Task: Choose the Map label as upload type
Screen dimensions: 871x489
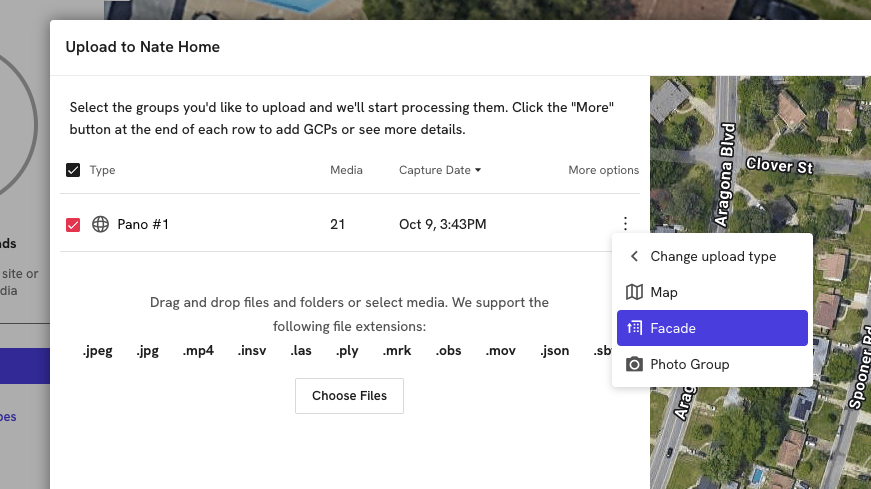Action: pos(664,293)
